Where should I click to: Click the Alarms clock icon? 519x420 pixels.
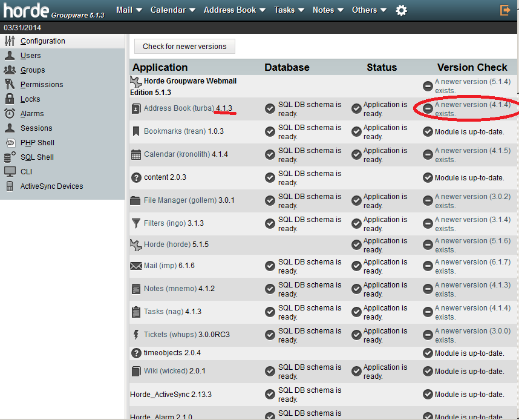coord(10,114)
